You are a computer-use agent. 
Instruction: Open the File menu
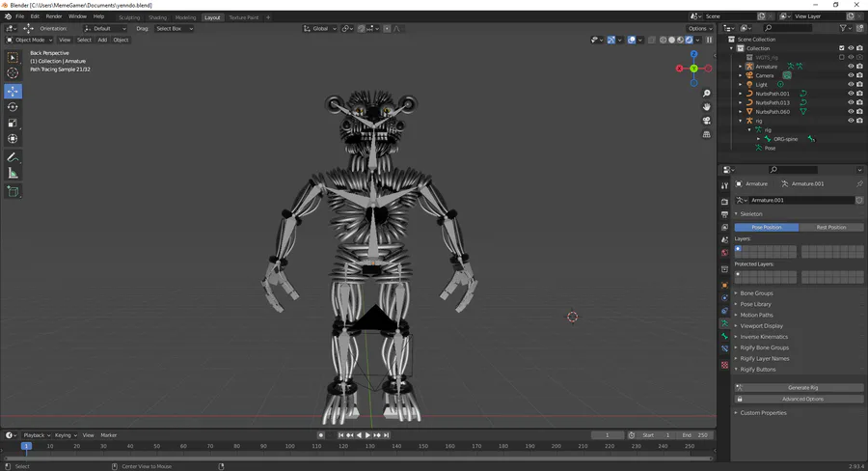click(20, 16)
